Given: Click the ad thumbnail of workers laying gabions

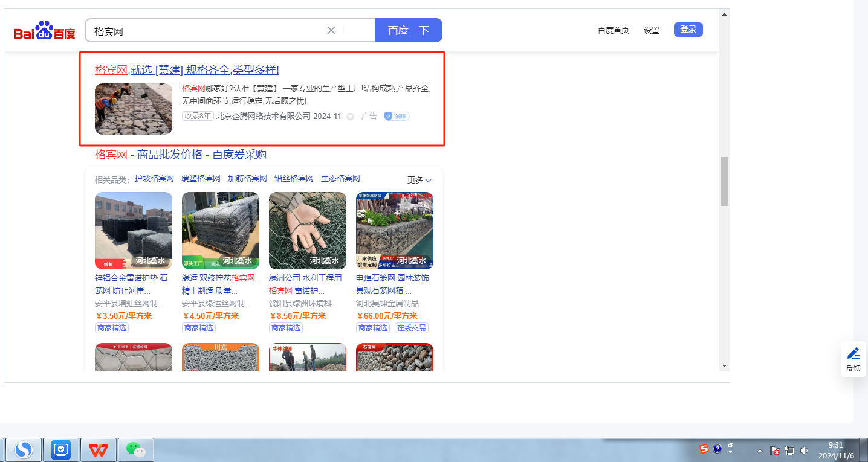Looking at the screenshot, I should 134,109.
